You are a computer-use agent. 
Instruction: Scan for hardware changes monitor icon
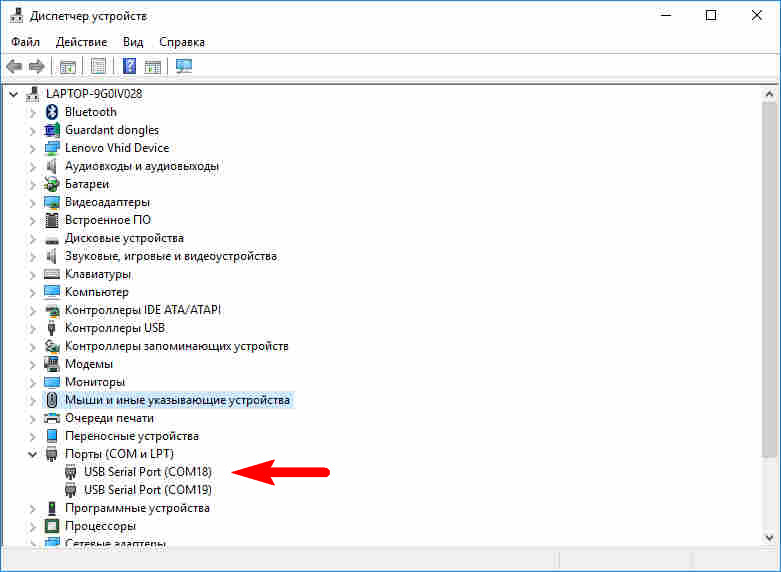(x=184, y=66)
